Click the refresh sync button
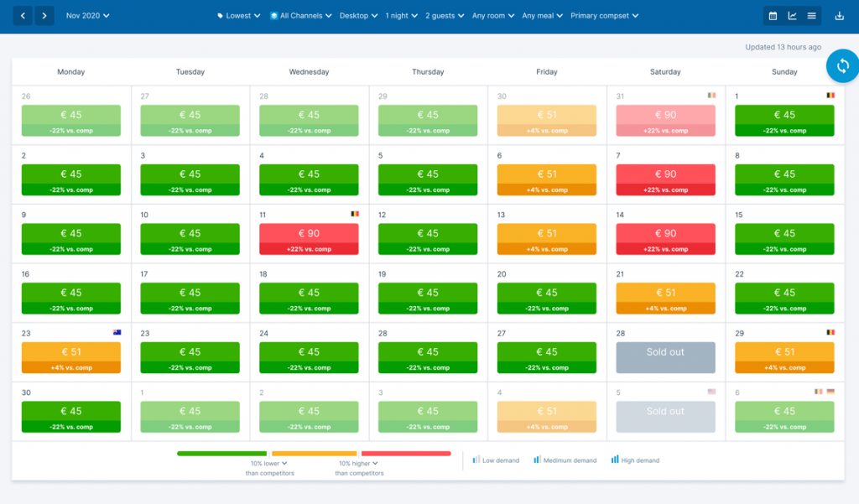This screenshot has height=504, width=859. (x=841, y=65)
